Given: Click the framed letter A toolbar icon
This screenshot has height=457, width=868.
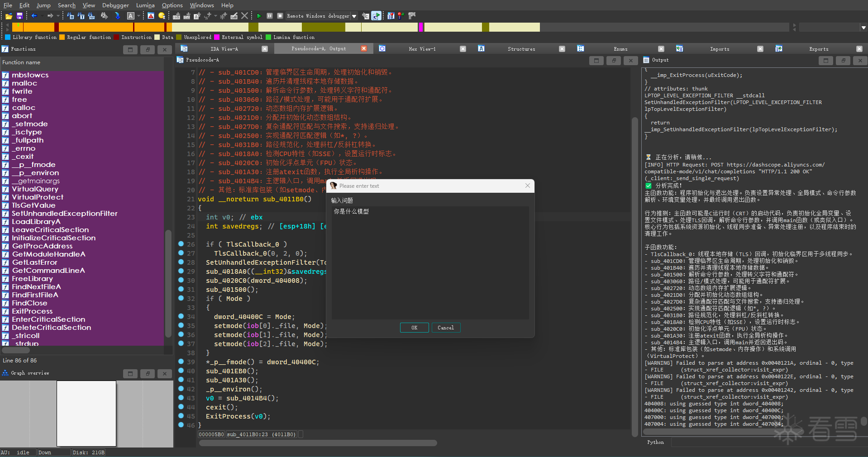Looking at the screenshot, I should coord(131,16).
